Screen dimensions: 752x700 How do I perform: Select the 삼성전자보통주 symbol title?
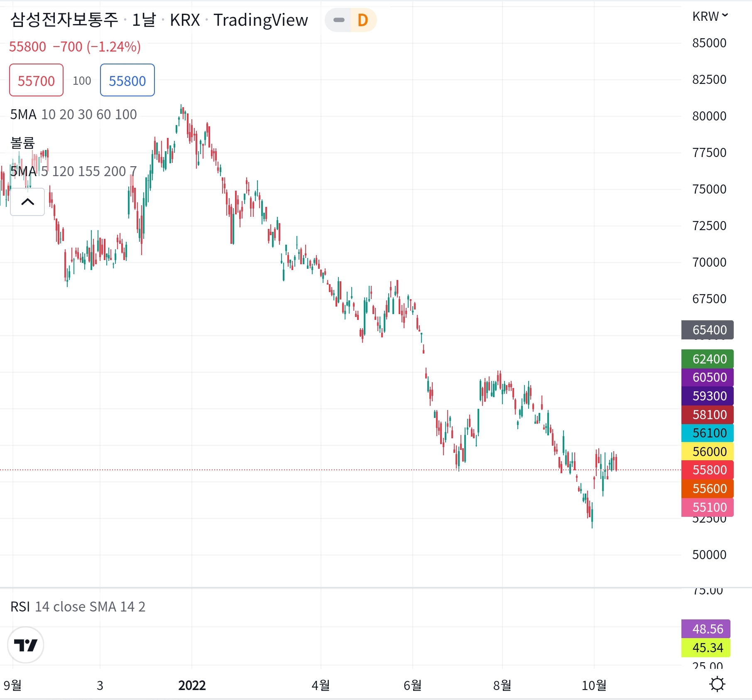pyautogui.click(x=64, y=20)
